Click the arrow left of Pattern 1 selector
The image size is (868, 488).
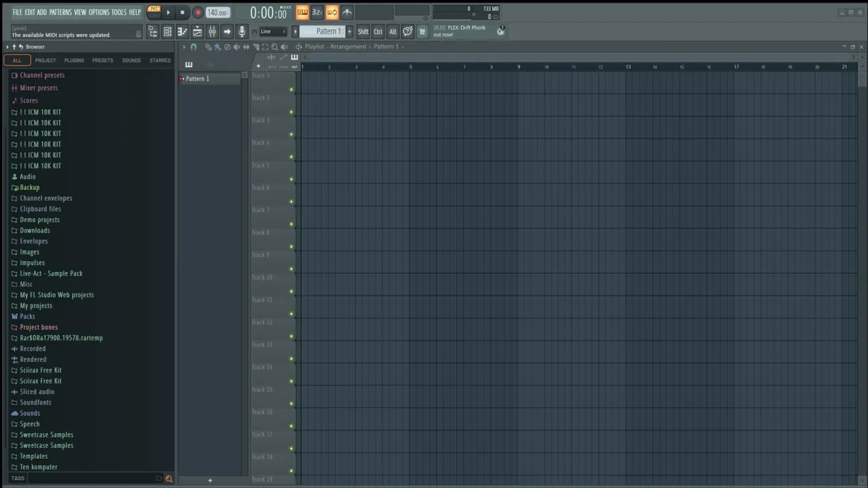296,31
